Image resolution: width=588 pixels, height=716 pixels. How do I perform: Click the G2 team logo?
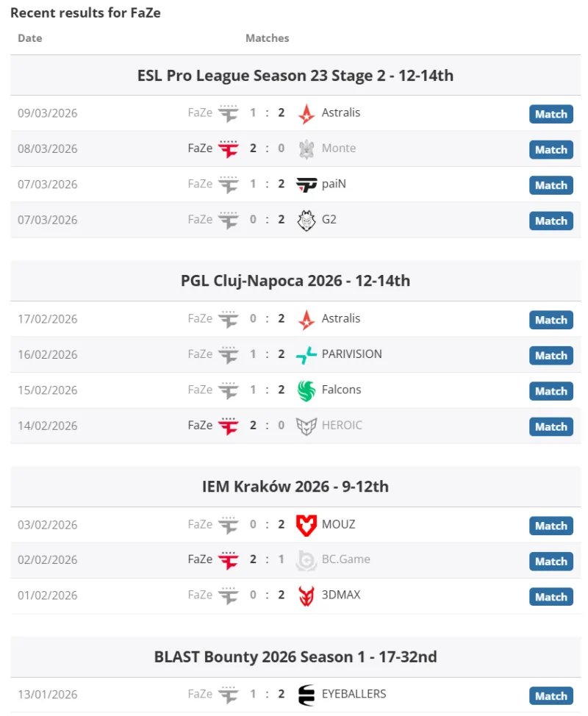point(306,220)
